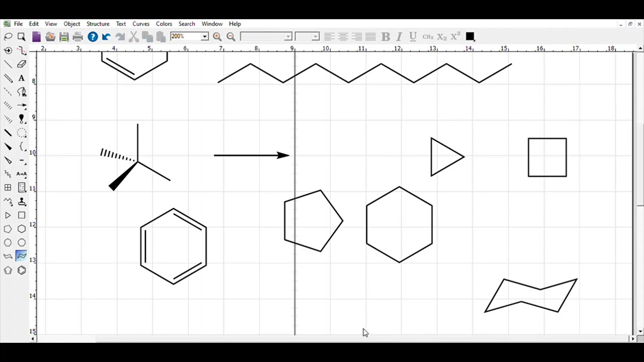The width and height of the screenshot is (644, 362).
Task: Open the Colors menu
Action: pyautogui.click(x=164, y=24)
